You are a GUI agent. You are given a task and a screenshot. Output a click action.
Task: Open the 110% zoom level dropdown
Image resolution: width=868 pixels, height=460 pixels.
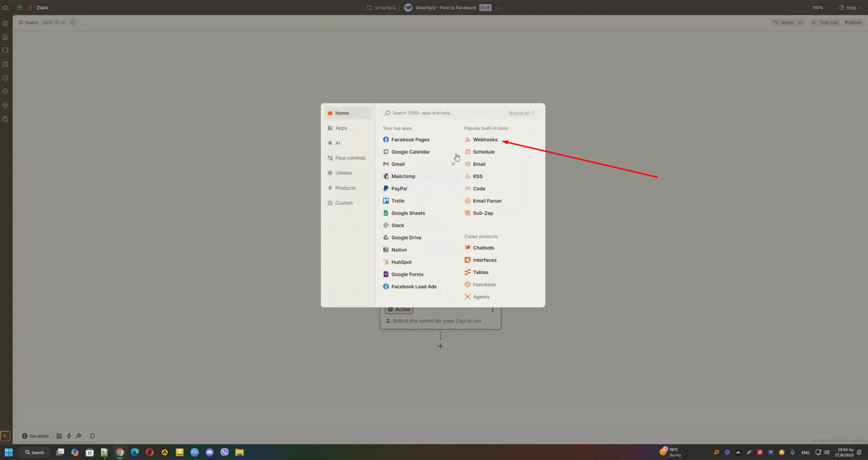coord(820,8)
